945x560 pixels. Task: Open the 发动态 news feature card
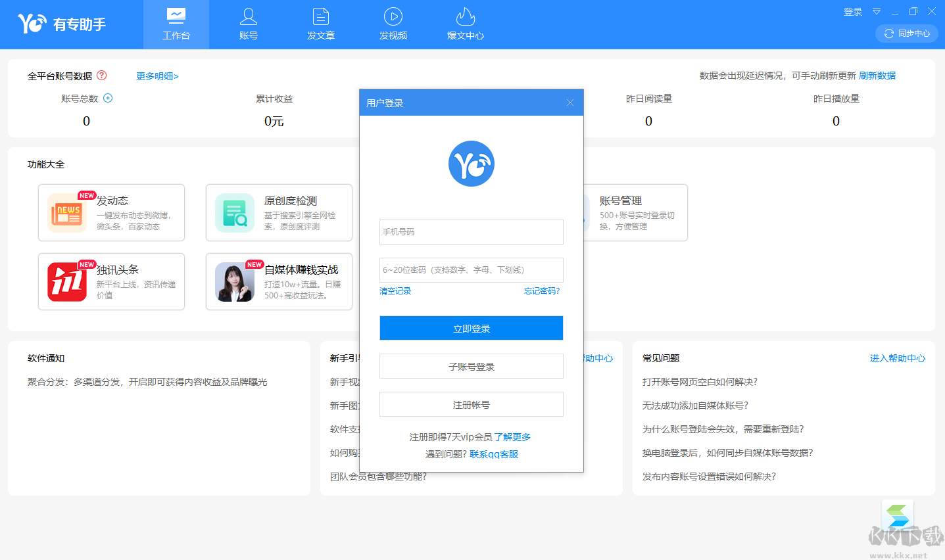(111, 213)
